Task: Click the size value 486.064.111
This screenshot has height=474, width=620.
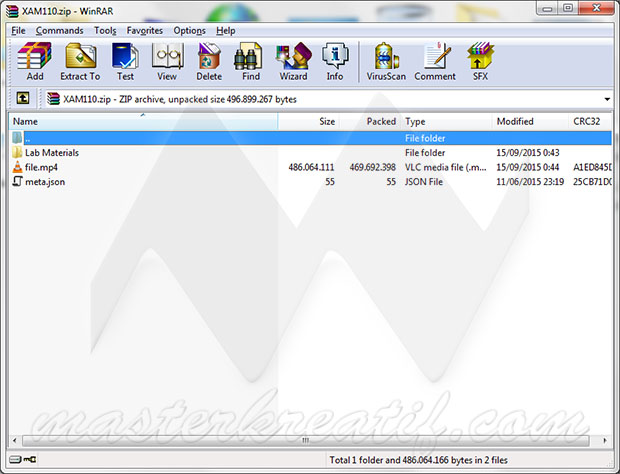Action: [311, 167]
